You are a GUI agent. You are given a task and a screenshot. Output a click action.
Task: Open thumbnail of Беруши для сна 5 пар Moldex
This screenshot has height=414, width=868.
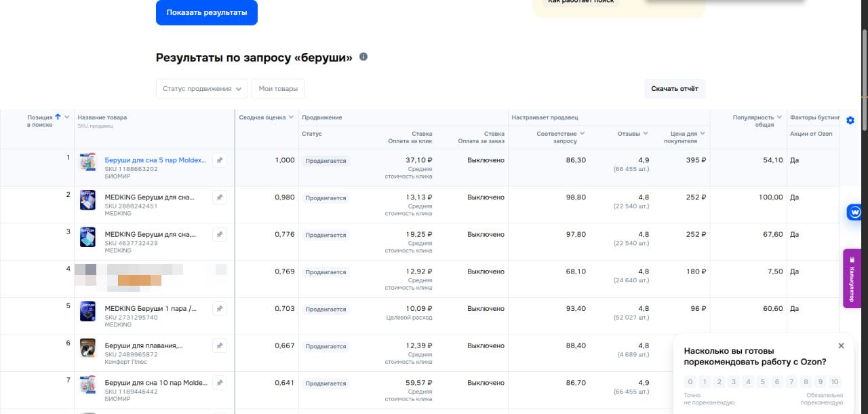(x=87, y=163)
